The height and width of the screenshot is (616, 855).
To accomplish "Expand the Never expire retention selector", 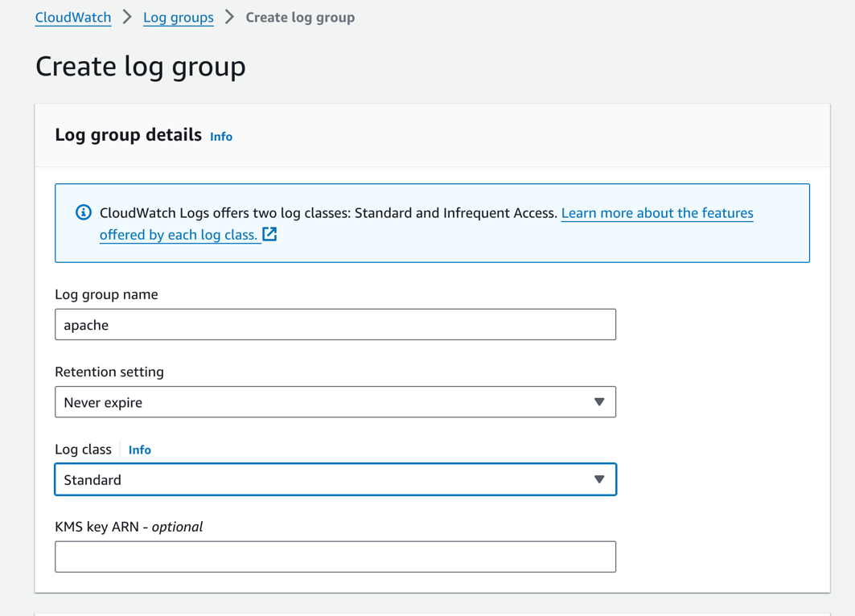I will pos(335,402).
